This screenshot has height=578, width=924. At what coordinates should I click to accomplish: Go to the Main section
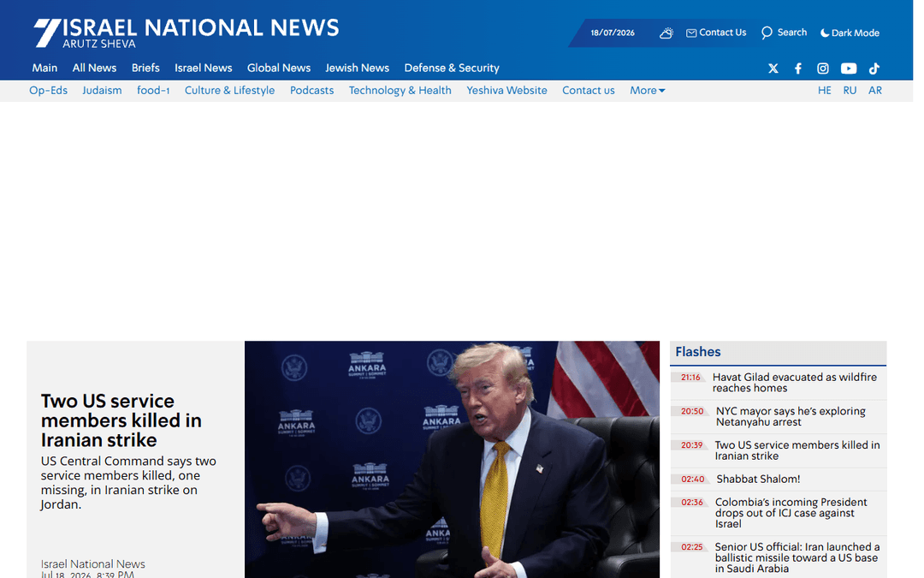[x=44, y=68]
